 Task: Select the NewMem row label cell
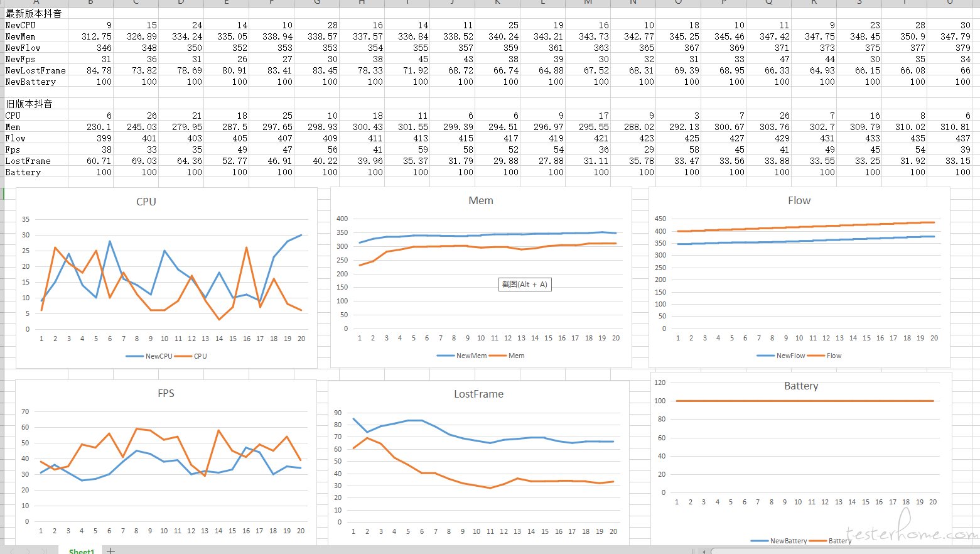click(36, 36)
